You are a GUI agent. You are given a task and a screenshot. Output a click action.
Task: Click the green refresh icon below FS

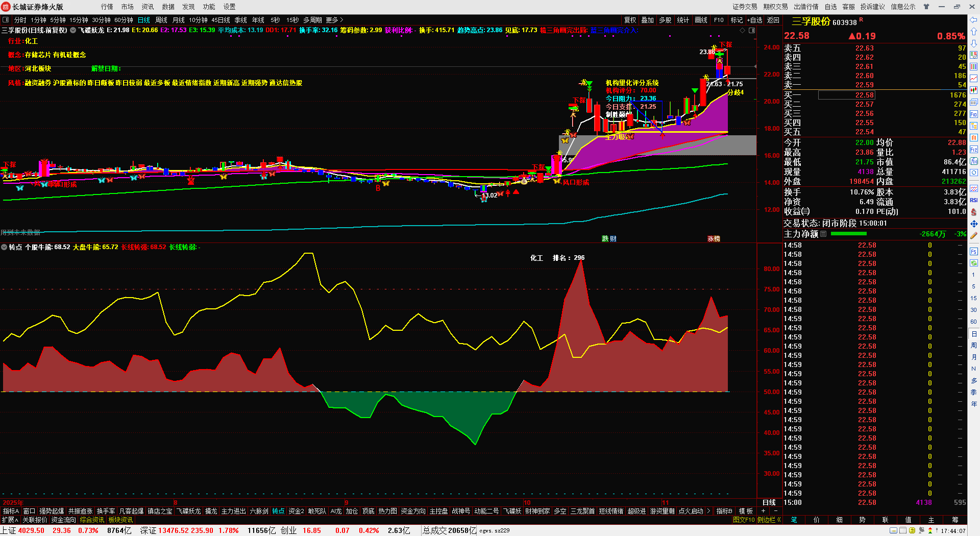click(974, 263)
